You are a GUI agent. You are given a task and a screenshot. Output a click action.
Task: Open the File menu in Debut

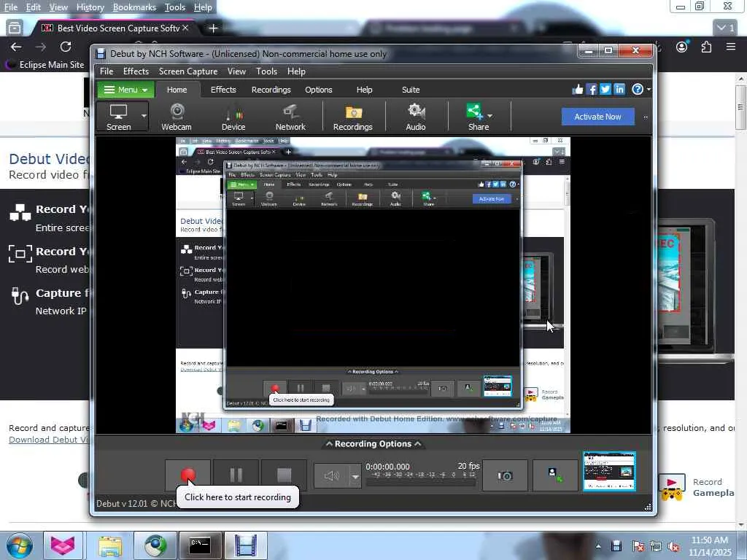107,71
